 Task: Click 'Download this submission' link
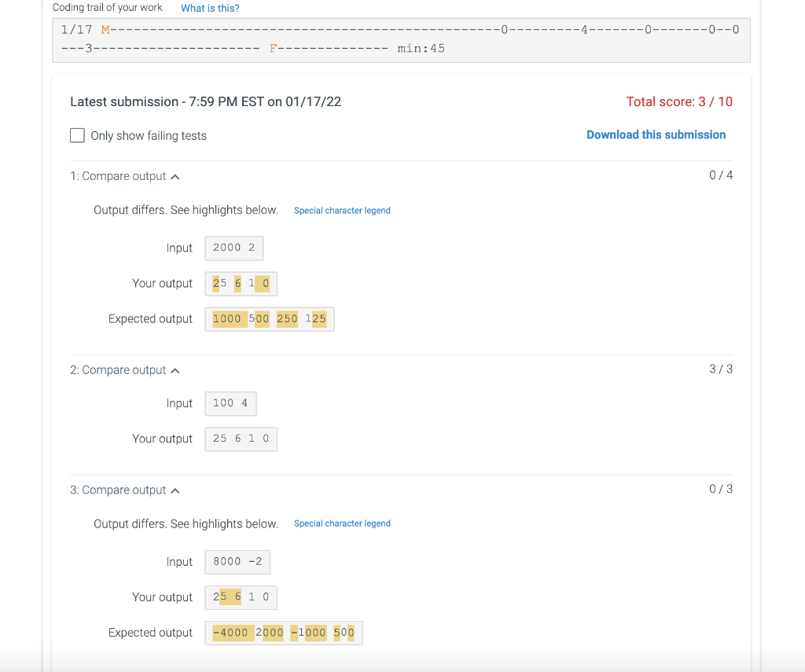656,134
